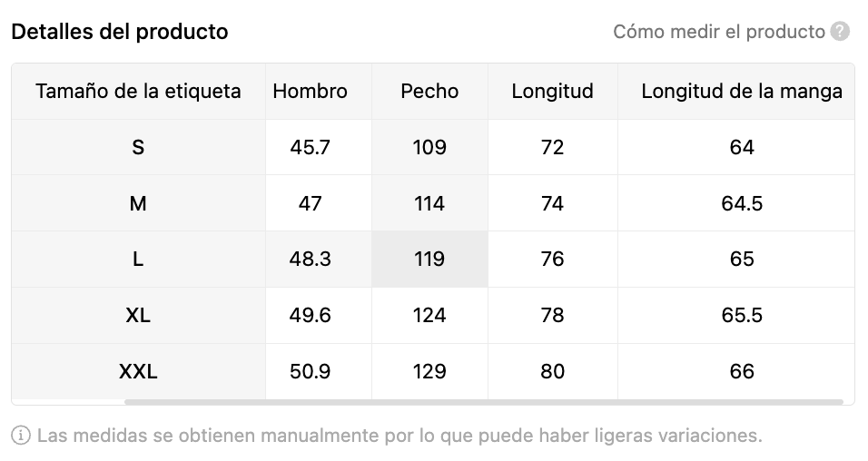Choose the XXL size row label

point(138,372)
